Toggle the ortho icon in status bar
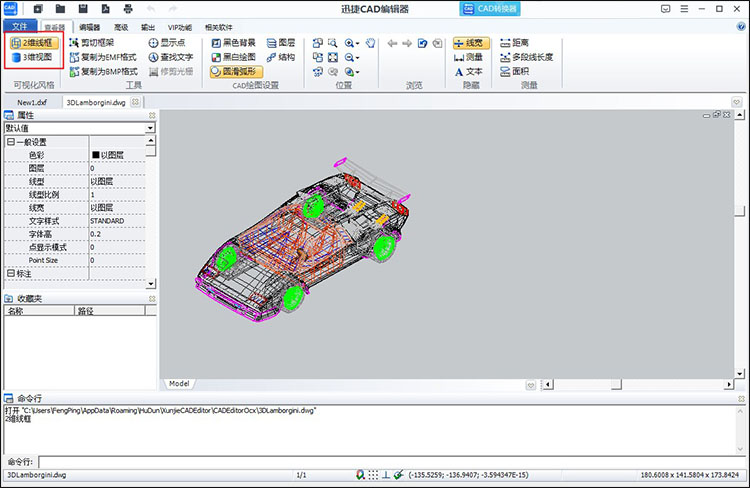The width and height of the screenshot is (750, 488). click(x=386, y=475)
